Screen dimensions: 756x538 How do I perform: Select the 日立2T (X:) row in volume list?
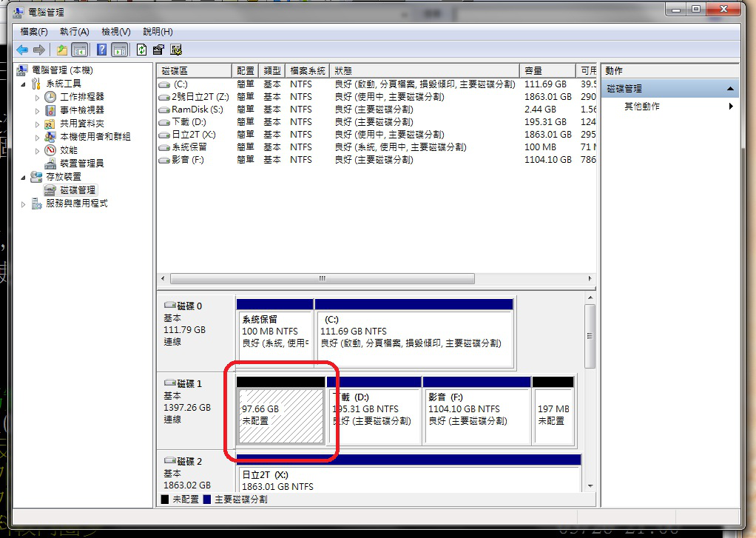coord(377,135)
